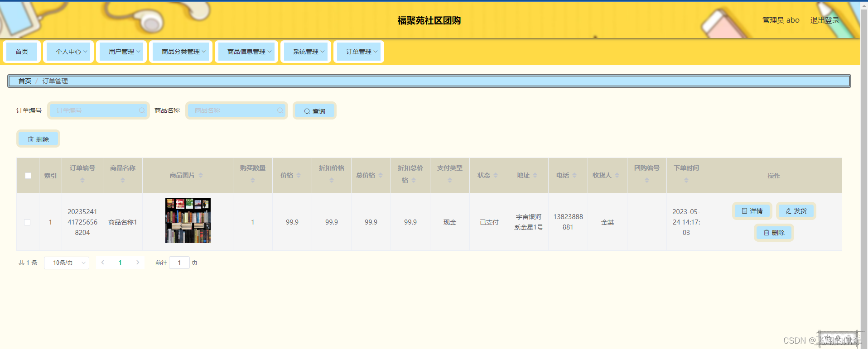Screen dimensions: 868x349
Task: Expand 商品信息管理 menu
Action: click(x=246, y=52)
